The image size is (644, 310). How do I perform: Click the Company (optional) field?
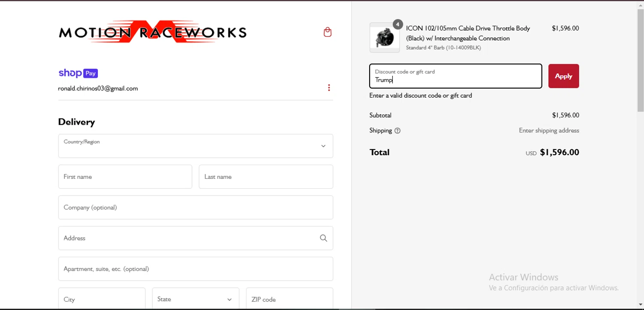coord(196,207)
